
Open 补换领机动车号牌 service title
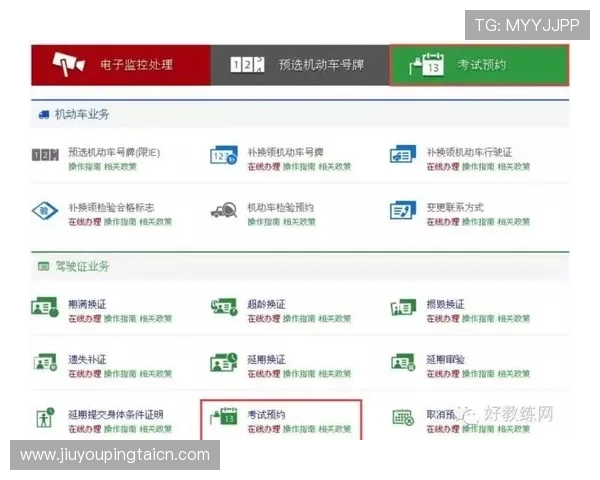tap(285, 152)
